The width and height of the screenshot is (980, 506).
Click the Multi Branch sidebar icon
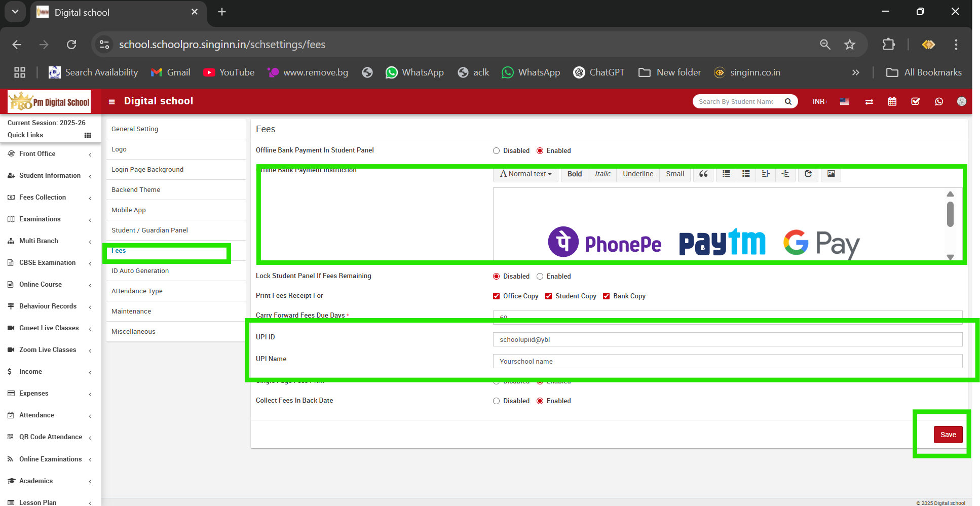[11, 241]
